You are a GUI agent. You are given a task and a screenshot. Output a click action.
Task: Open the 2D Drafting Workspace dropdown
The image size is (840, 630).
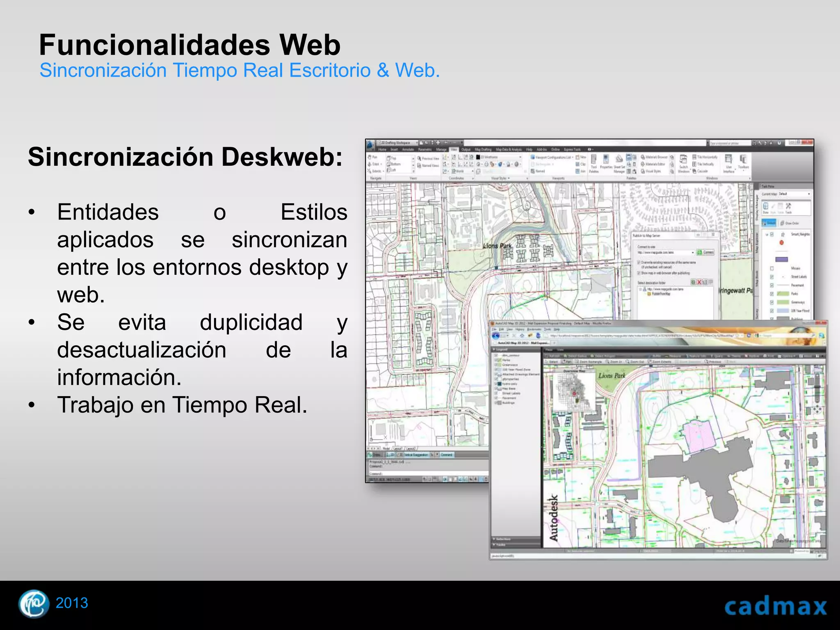pyautogui.click(x=397, y=142)
